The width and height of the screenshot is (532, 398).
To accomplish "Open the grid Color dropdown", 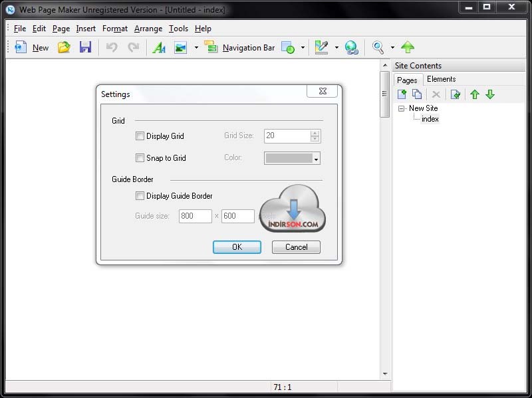I will pos(317,159).
